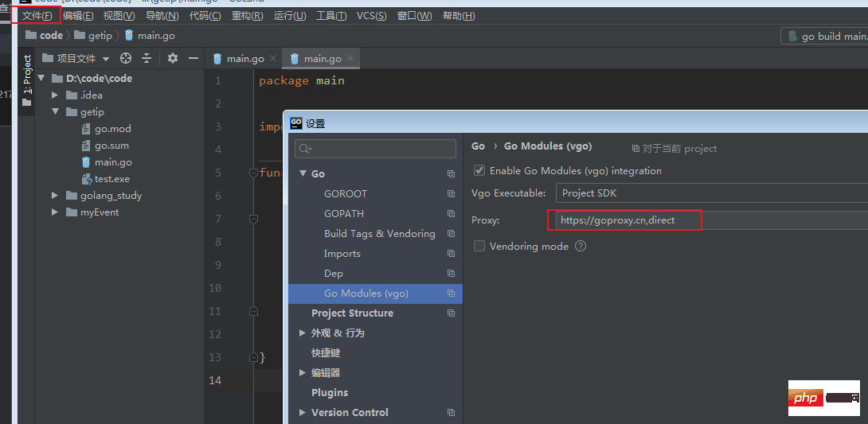
Task: Collapse the D:\code\code root node
Action: [41, 79]
